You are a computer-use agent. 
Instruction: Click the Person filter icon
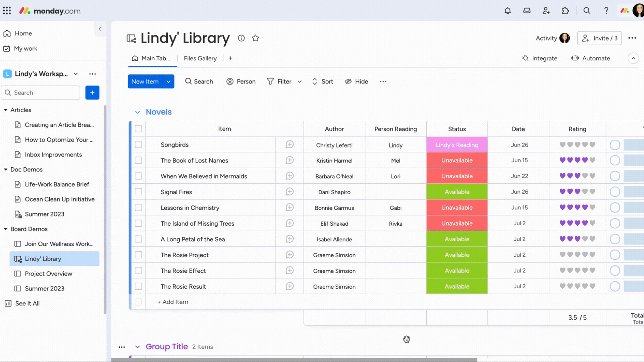tap(230, 81)
